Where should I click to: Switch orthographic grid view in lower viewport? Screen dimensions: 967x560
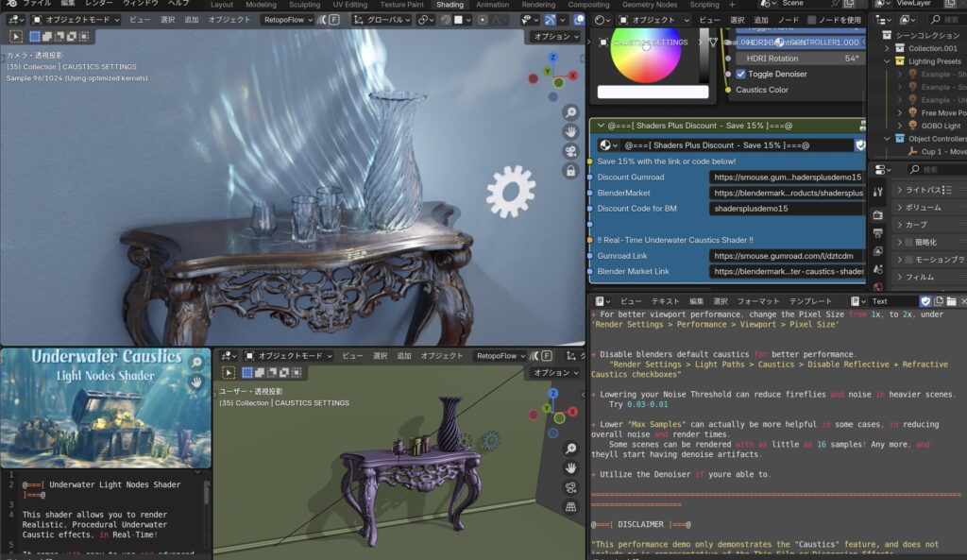click(x=571, y=506)
